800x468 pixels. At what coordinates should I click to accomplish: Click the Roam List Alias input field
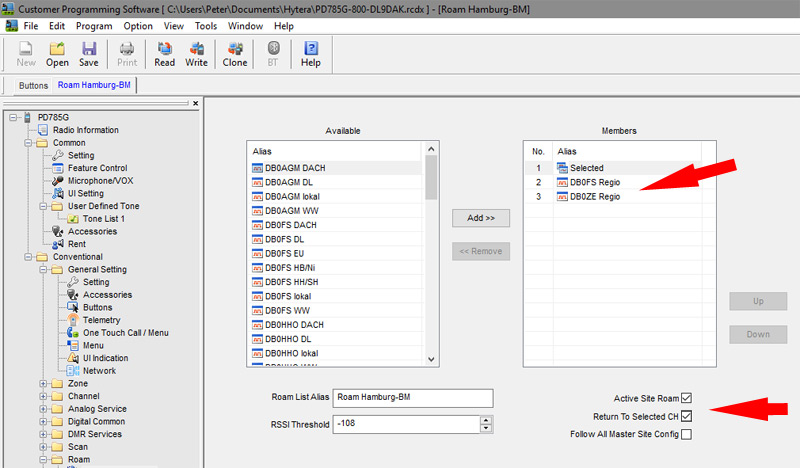pos(413,398)
